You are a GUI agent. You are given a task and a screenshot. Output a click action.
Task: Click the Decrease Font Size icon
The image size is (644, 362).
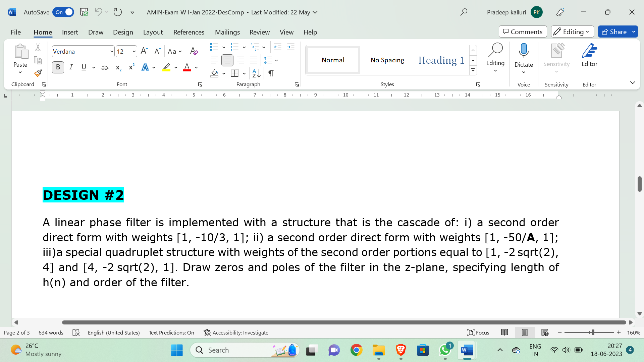point(158,51)
